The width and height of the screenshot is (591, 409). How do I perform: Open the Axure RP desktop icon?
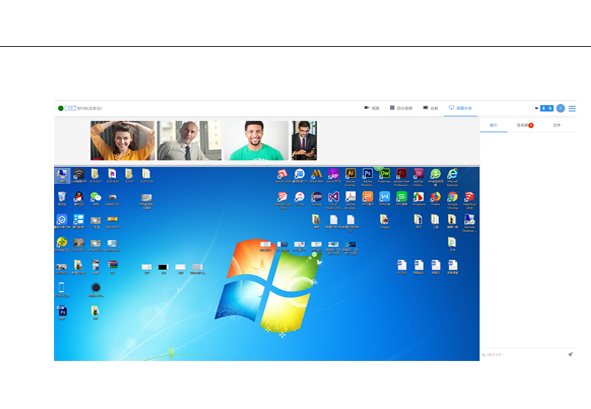click(x=334, y=176)
